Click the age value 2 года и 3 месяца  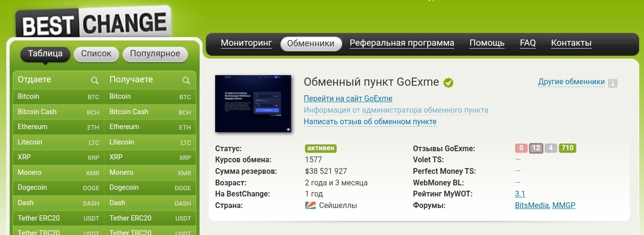pos(336,183)
